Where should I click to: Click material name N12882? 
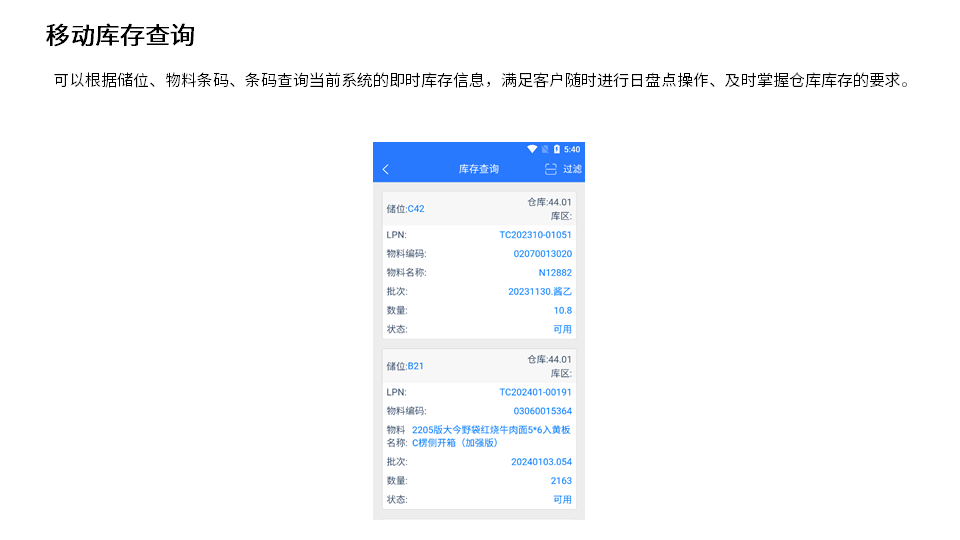click(x=555, y=272)
